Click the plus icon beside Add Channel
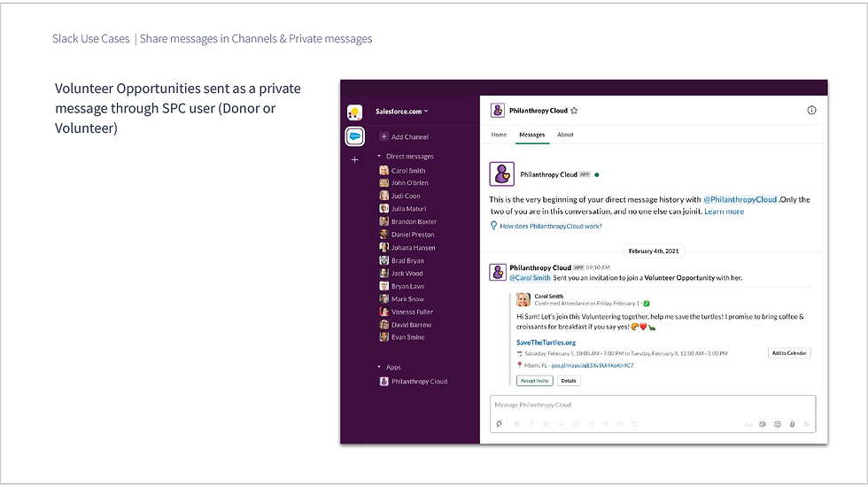This screenshot has height=487, width=868. click(384, 136)
